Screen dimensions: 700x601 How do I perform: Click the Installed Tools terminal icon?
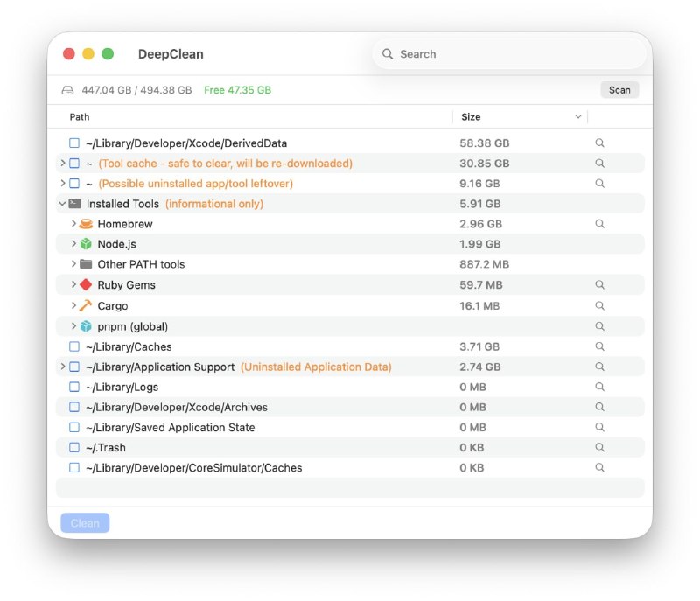pos(75,204)
